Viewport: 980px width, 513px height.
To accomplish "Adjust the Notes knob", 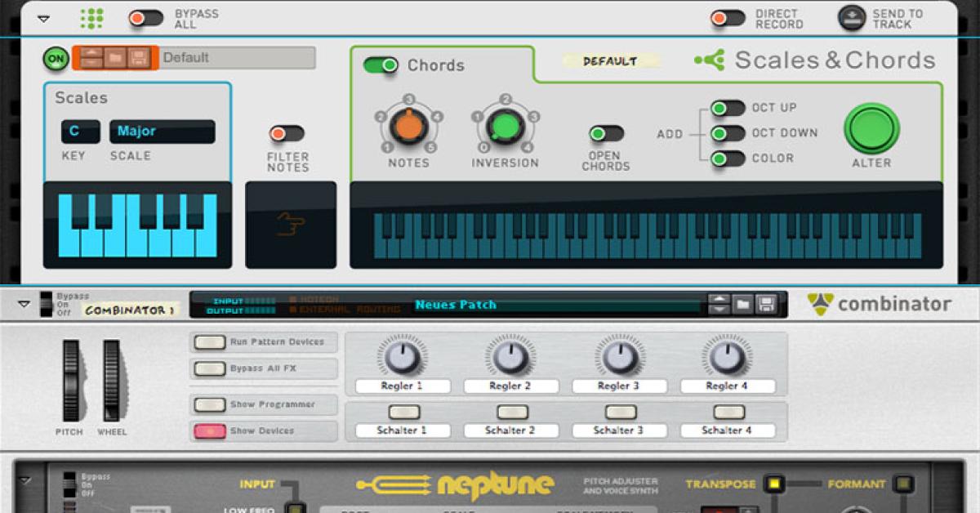I will (x=408, y=127).
